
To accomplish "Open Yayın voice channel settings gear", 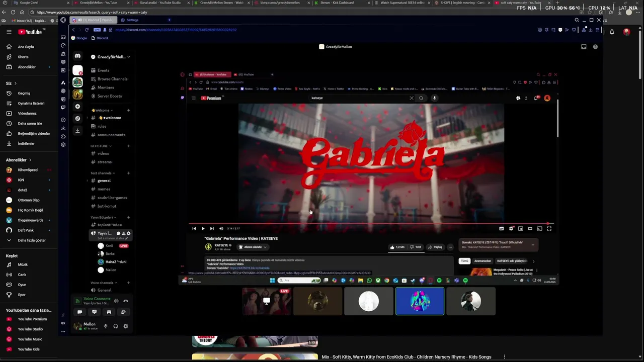I will [x=129, y=233].
